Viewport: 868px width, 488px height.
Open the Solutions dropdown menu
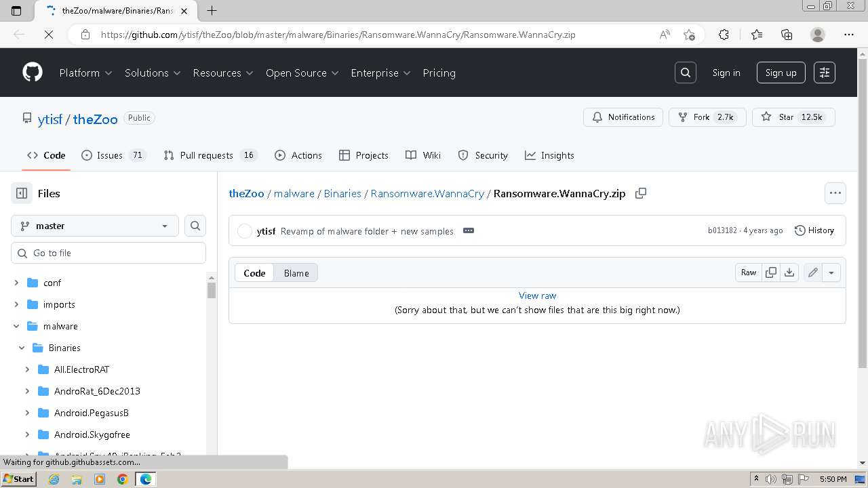coord(153,73)
